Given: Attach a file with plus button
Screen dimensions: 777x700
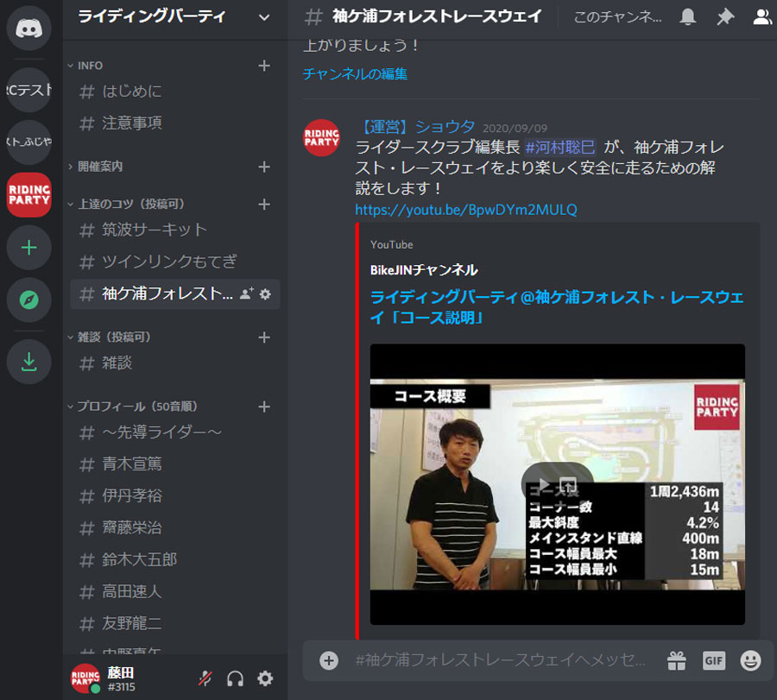Looking at the screenshot, I should pos(329,660).
